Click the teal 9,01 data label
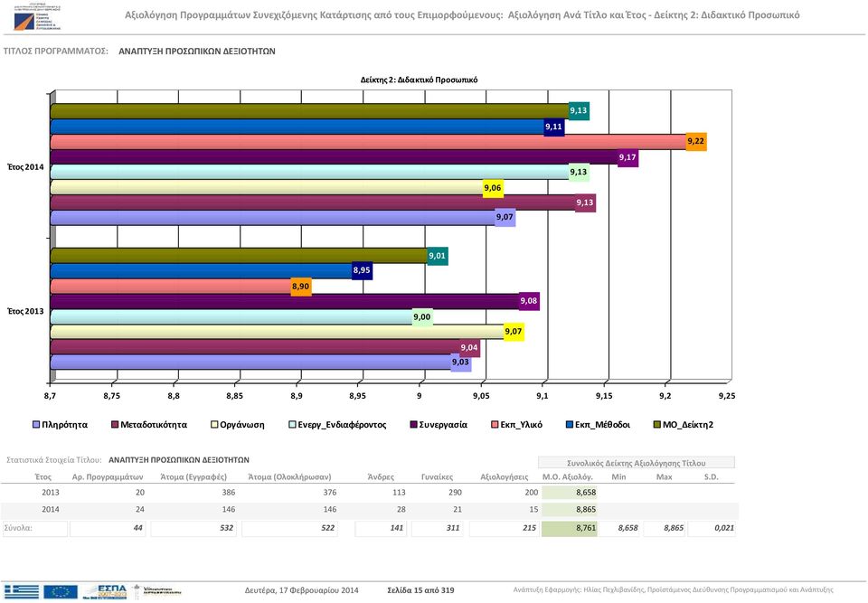 pos(438,256)
